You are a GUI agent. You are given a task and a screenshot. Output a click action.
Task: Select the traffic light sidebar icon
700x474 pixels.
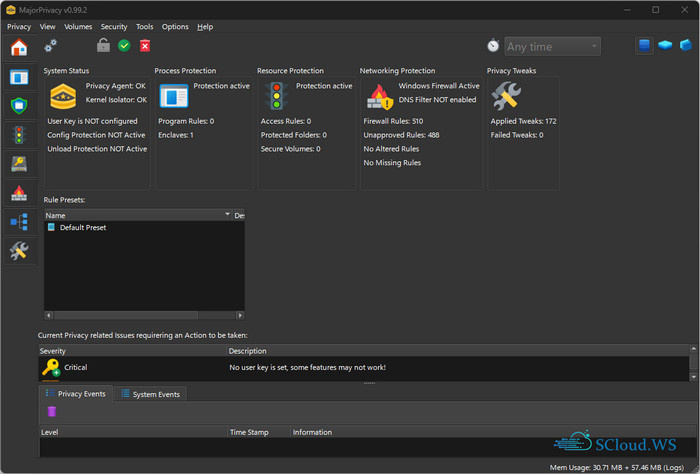pyautogui.click(x=19, y=135)
